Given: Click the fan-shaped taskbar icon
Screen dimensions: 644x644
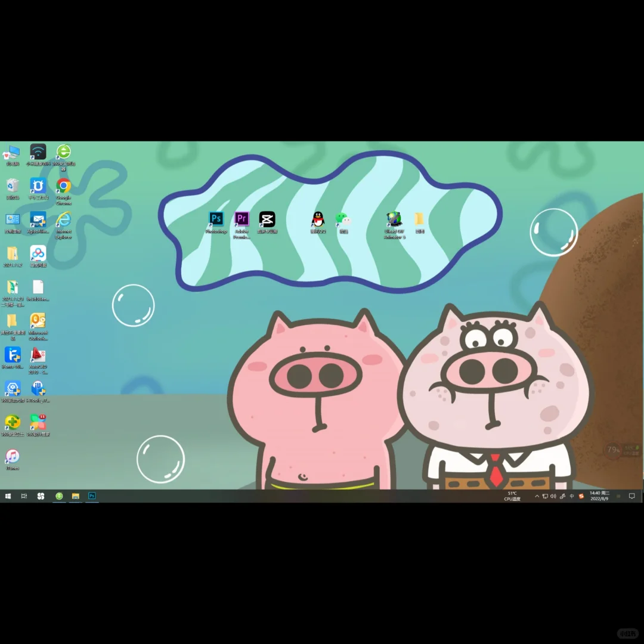Looking at the screenshot, I should tap(41, 496).
